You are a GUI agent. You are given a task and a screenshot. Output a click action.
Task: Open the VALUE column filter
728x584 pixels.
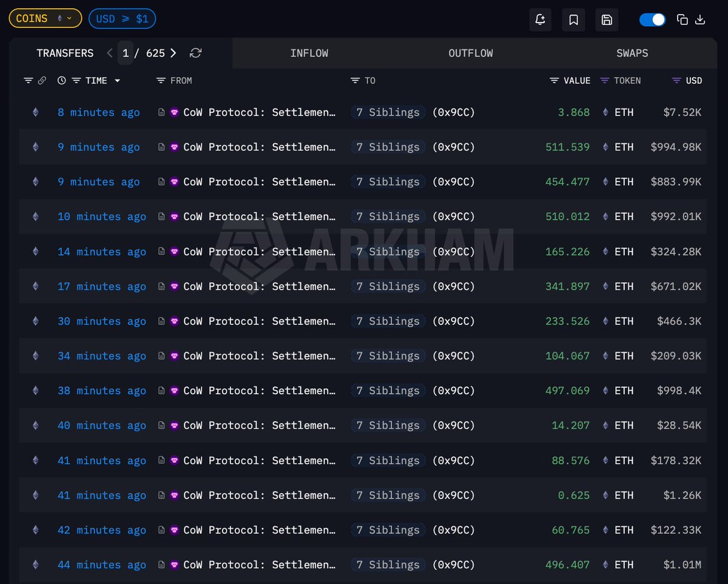(554, 81)
